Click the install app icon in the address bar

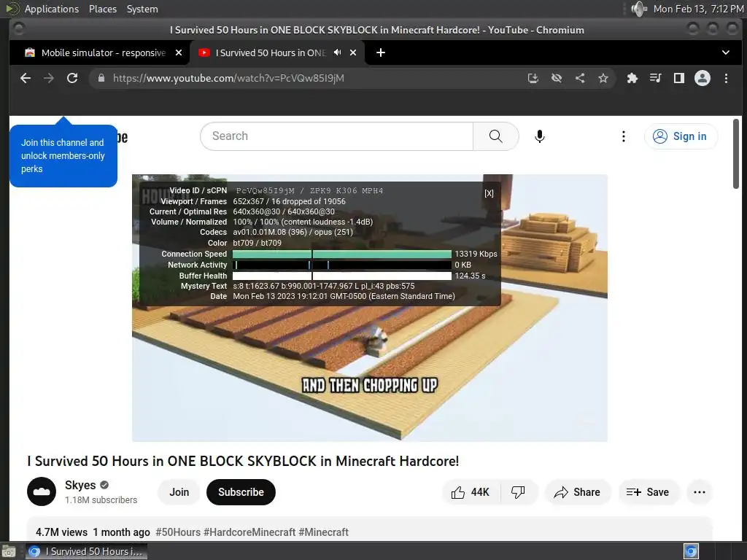[533, 78]
